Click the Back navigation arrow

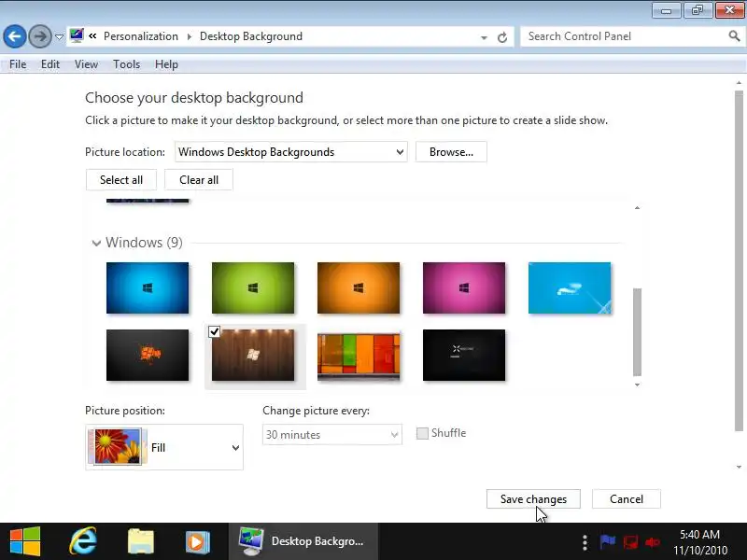pyautogui.click(x=15, y=36)
